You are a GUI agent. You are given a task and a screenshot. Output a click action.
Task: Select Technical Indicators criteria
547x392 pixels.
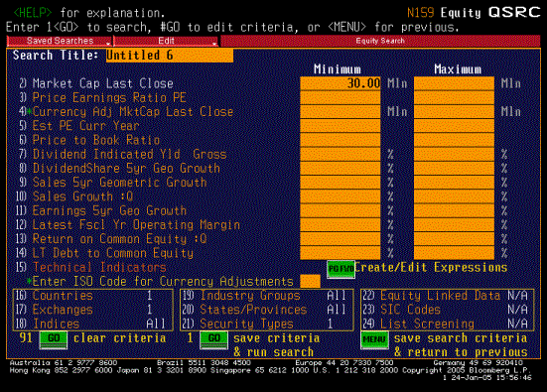coord(99,268)
